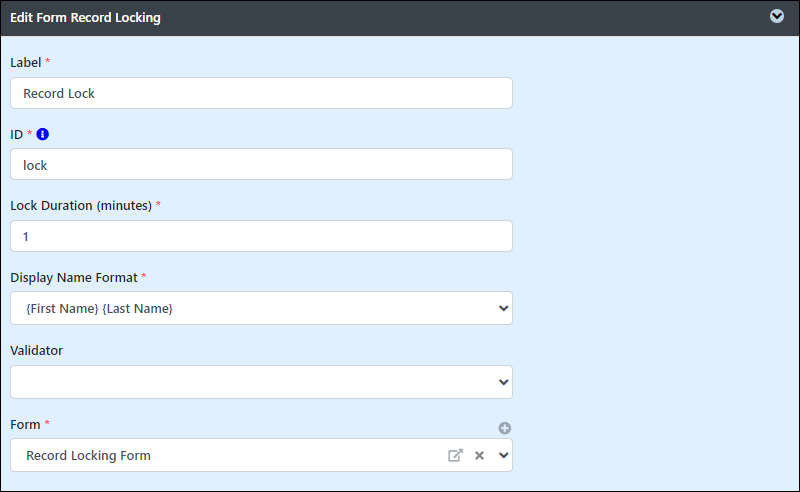Screen dimensions: 800x492
Task: Expand Display Name Format dropdown arrow
Action: (x=504, y=308)
